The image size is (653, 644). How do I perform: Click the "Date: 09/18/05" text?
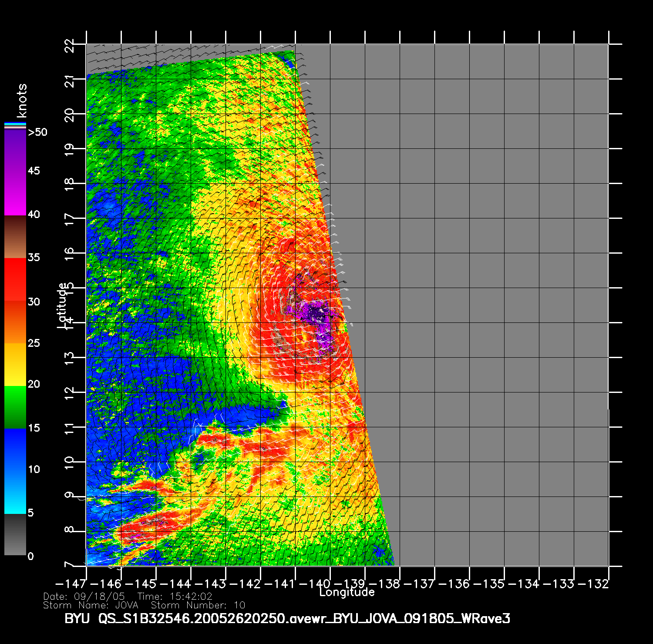[84, 596]
